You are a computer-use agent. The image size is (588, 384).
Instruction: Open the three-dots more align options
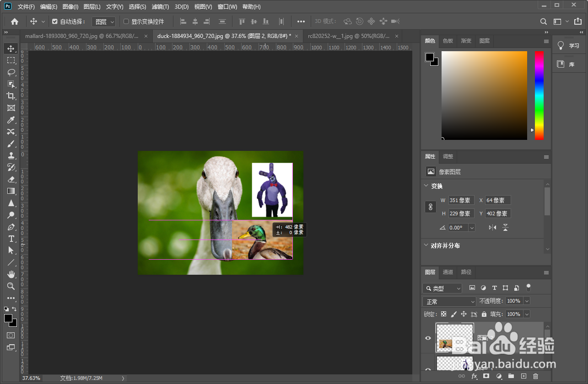tap(301, 21)
